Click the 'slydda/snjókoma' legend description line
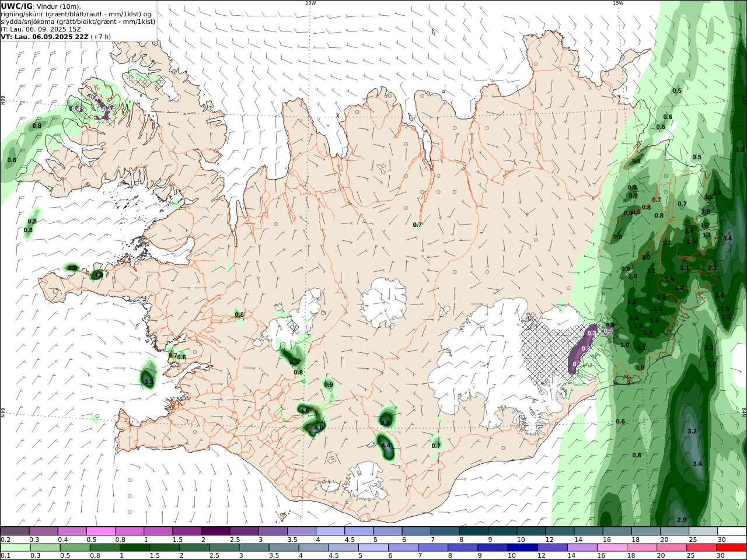 coord(78,21)
